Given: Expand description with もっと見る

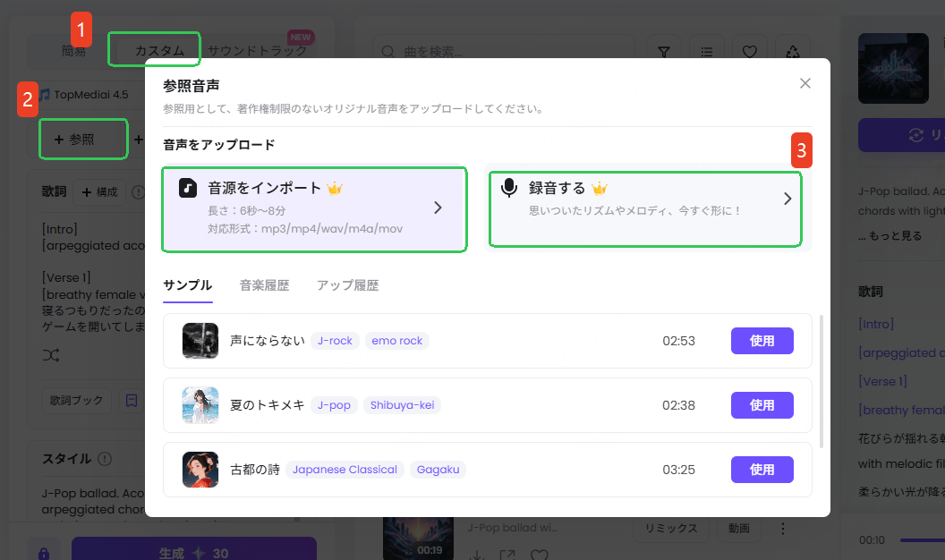Looking at the screenshot, I should coord(890,236).
